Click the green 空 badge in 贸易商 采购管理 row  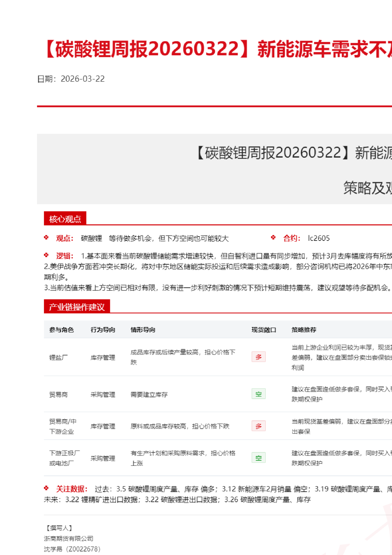click(258, 394)
